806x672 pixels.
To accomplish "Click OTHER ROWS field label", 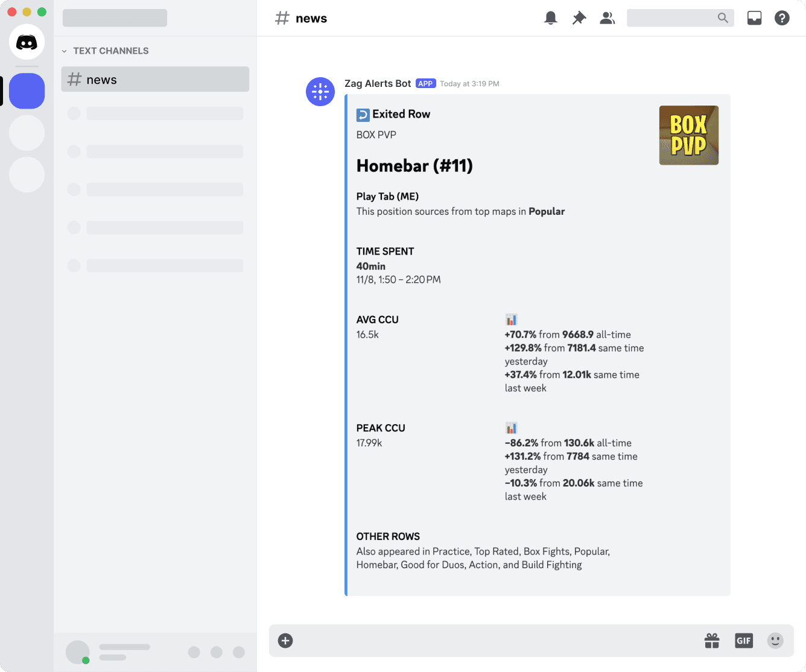I will click(x=388, y=536).
